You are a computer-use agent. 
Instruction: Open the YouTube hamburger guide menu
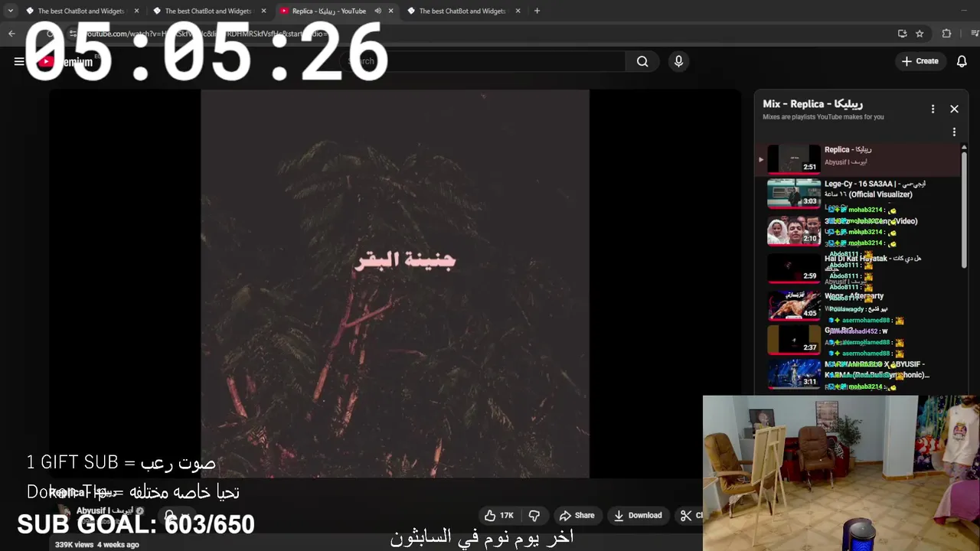19,61
